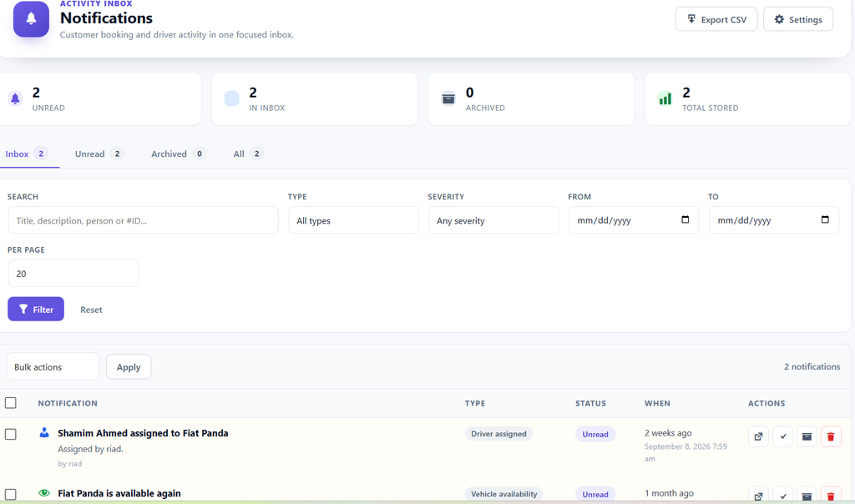Click the From date input field

pyautogui.click(x=634, y=220)
